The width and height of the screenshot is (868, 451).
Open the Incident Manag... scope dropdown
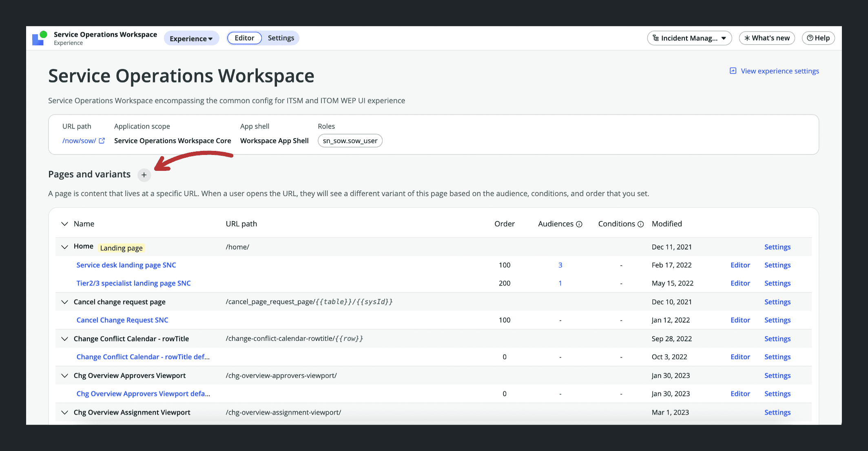pyautogui.click(x=689, y=38)
